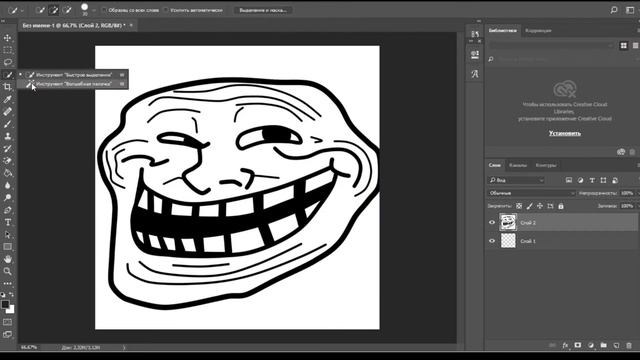Toggle auto-enhance checkbox

(x=167, y=10)
